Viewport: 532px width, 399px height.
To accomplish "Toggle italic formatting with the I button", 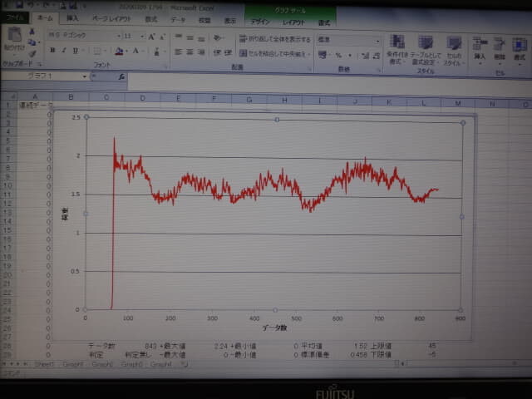I will point(63,51).
